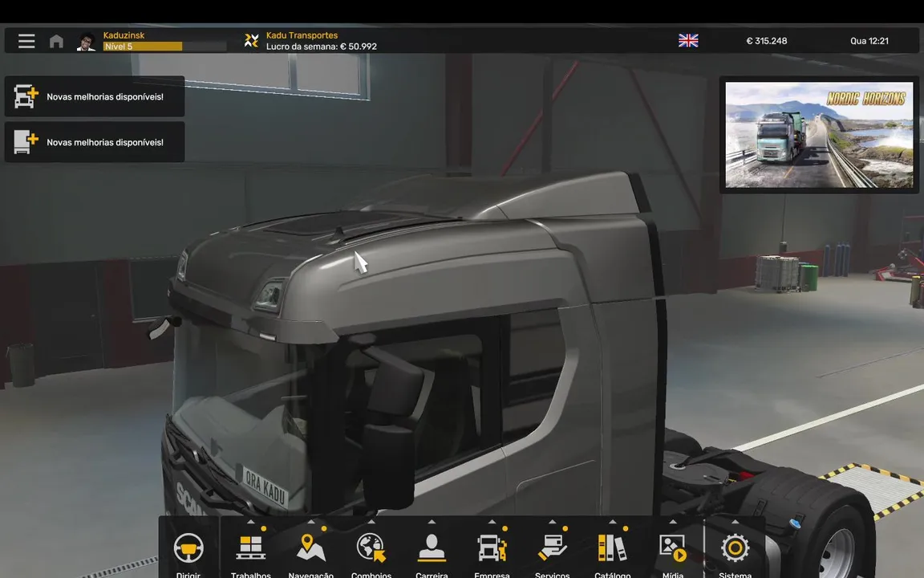924x578 pixels.
Task: Open the Empresa company truck icon
Action: tap(492, 548)
